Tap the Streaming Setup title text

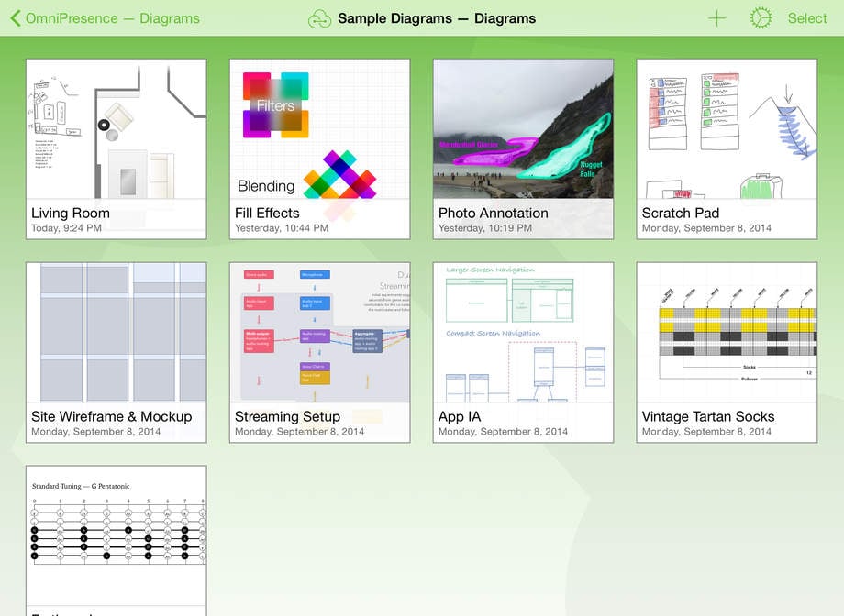click(x=287, y=416)
